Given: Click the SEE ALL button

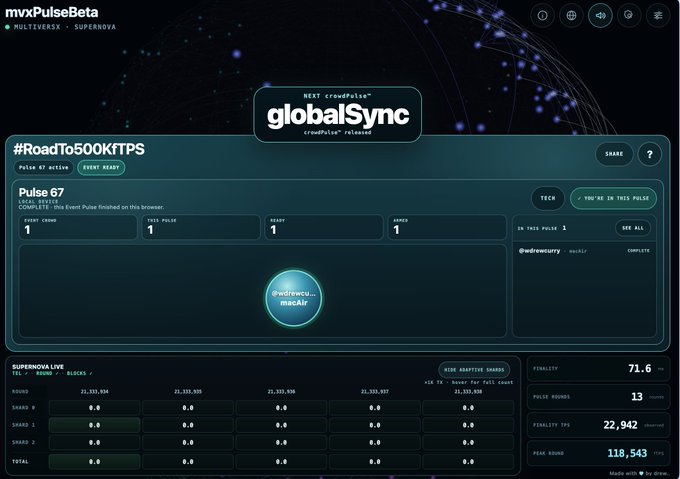Looking at the screenshot, I should tap(633, 228).
